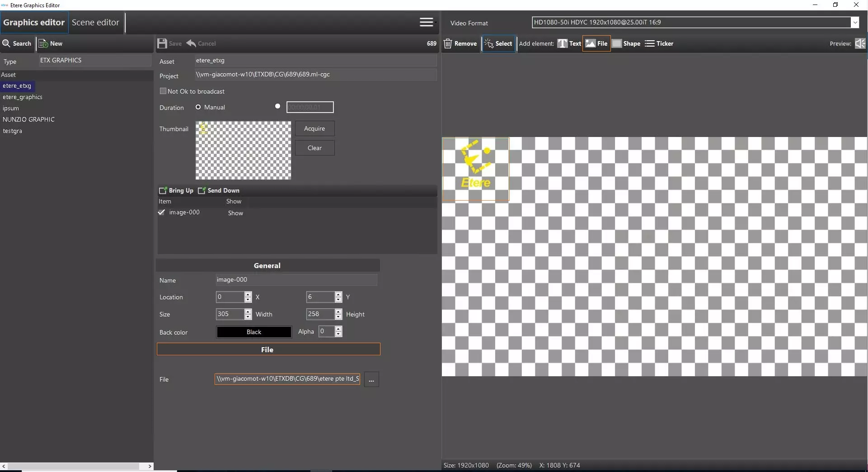Click the Search magnifier icon
The image size is (868, 472).
pos(6,43)
